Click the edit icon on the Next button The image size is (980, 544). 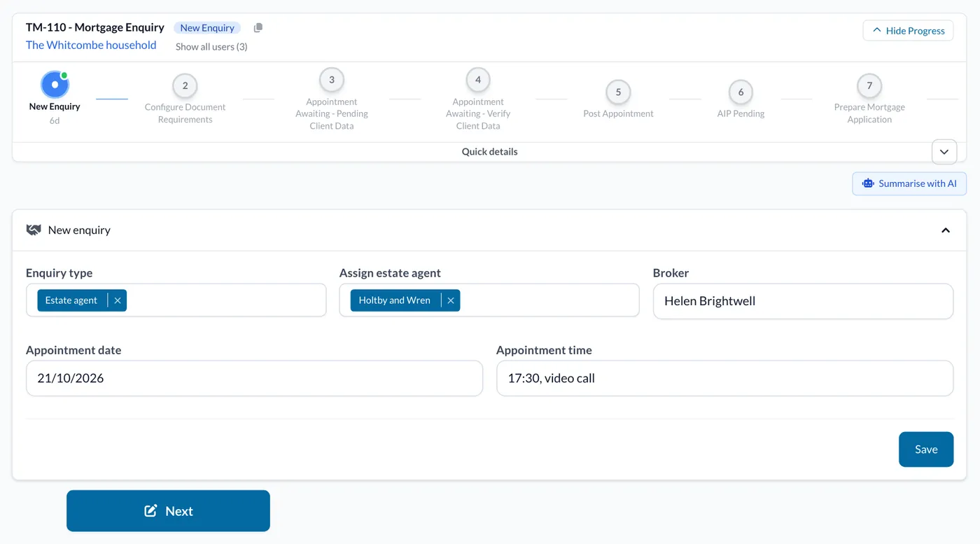(150, 511)
